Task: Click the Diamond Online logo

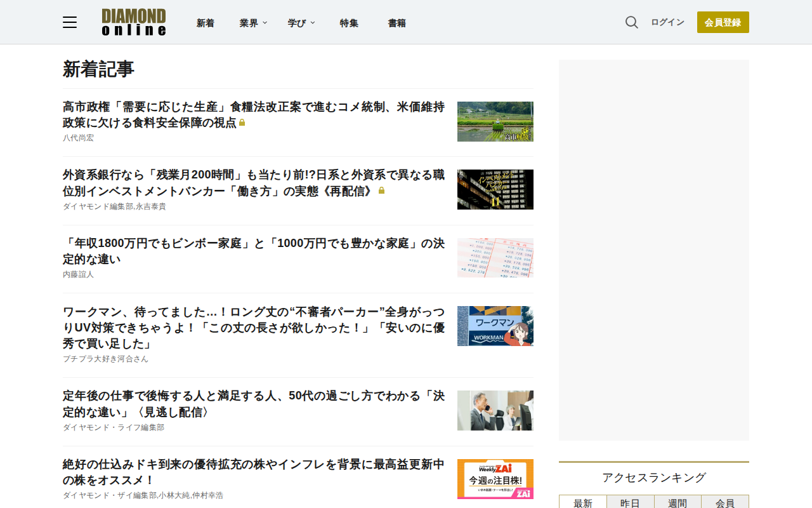Action: 134,22
